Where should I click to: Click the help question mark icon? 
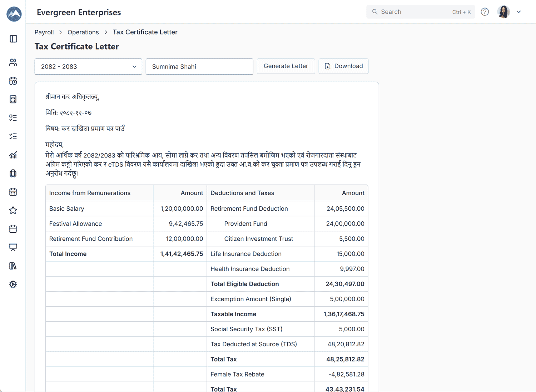point(485,12)
